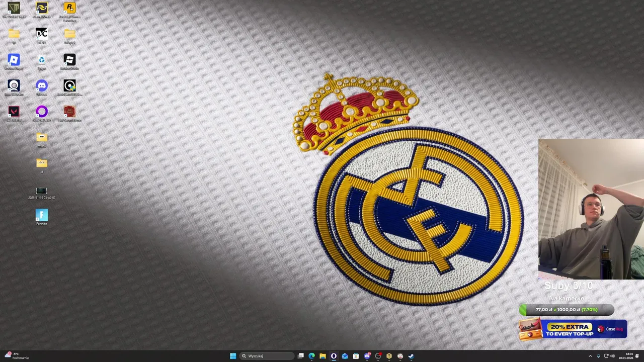Click the 'Suby 3/10' overlay text
The width and height of the screenshot is (644, 362).
[x=569, y=286]
